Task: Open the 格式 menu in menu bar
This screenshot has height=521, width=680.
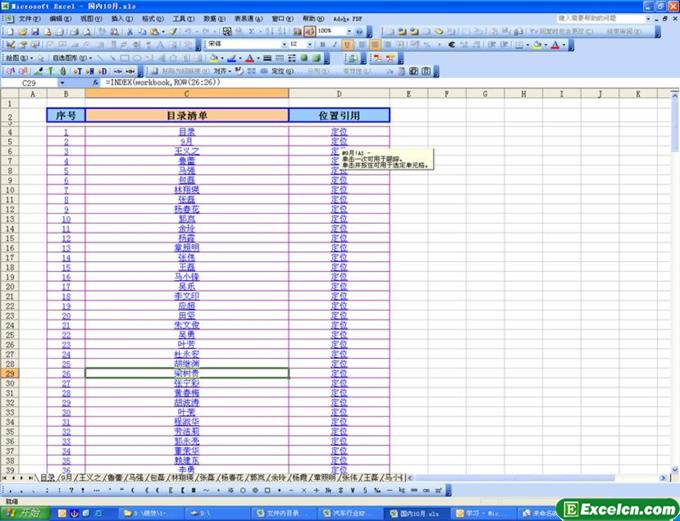Action: point(152,18)
